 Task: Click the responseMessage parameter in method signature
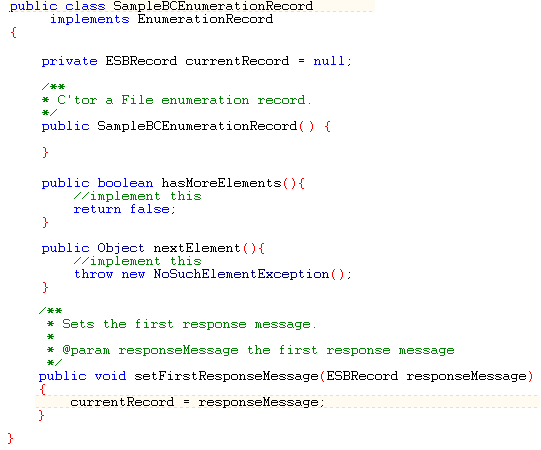(x=466, y=376)
